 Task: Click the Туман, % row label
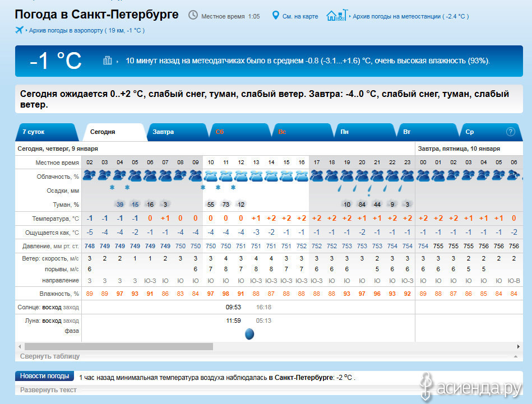click(66, 205)
